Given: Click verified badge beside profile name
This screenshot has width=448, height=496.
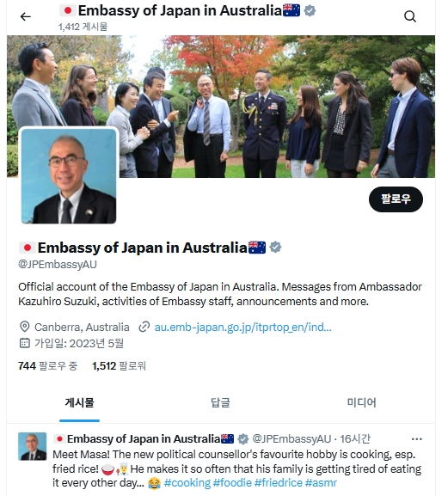Looking at the screenshot, I should point(275,248).
